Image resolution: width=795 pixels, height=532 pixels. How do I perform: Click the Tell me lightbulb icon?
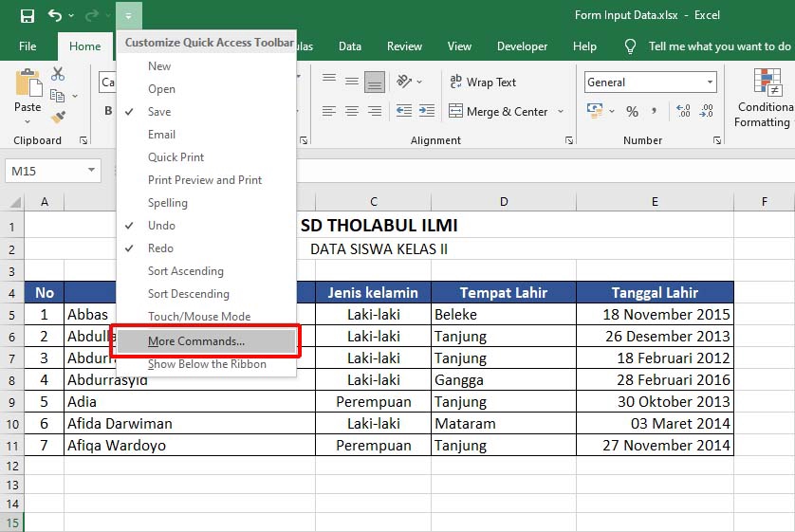pyautogui.click(x=630, y=46)
